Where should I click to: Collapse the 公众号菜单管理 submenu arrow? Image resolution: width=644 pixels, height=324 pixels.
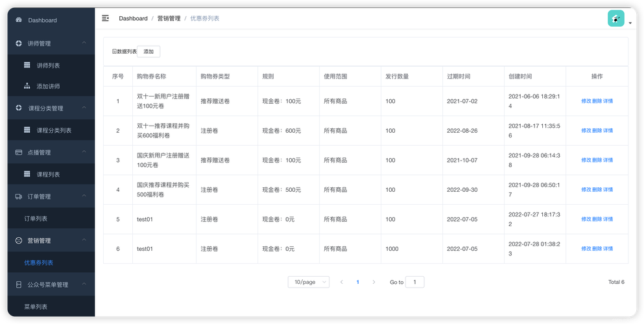pos(84,284)
